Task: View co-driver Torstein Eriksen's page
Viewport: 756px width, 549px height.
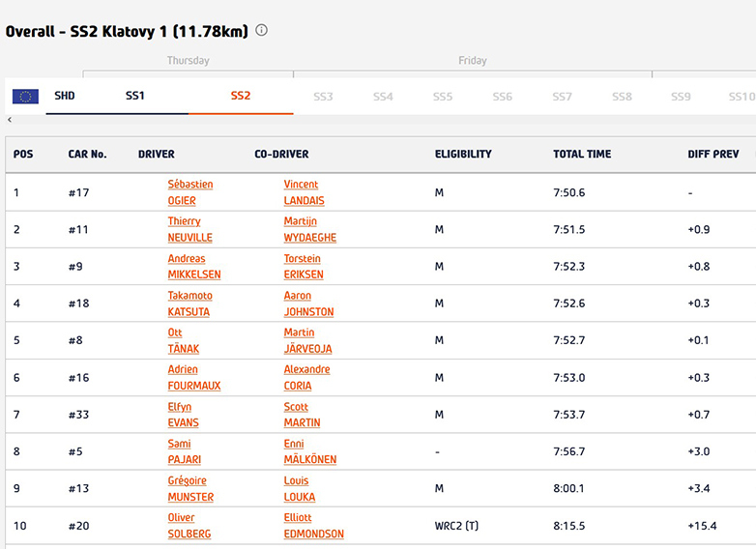Action: 304,267
